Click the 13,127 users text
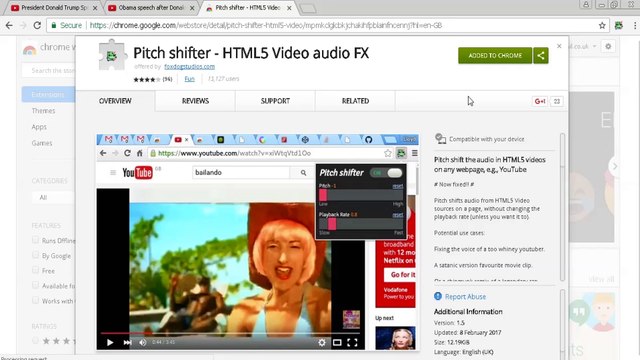The width and height of the screenshot is (640, 360). tap(223, 79)
